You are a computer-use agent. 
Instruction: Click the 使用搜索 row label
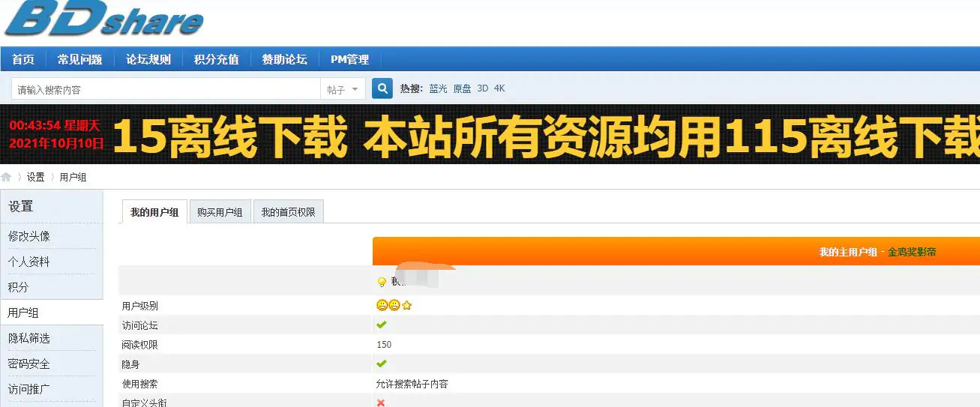pyautogui.click(x=140, y=384)
